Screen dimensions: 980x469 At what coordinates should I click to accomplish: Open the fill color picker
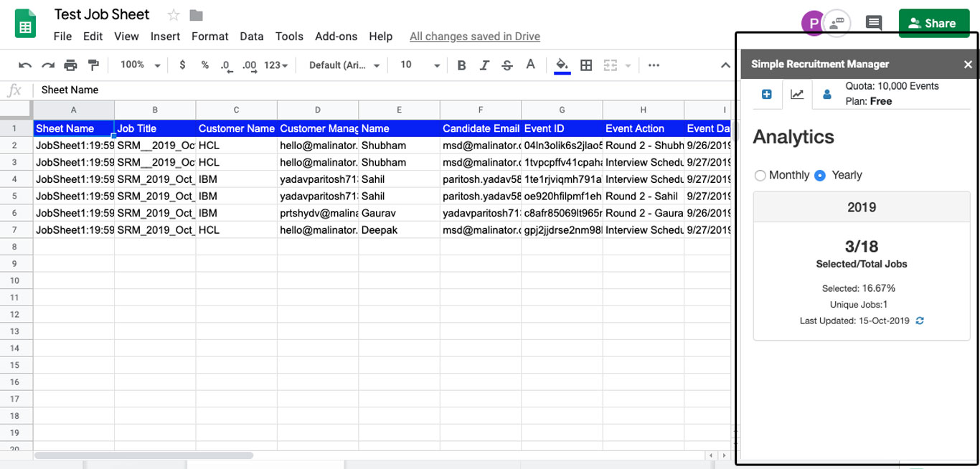pyautogui.click(x=562, y=65)
